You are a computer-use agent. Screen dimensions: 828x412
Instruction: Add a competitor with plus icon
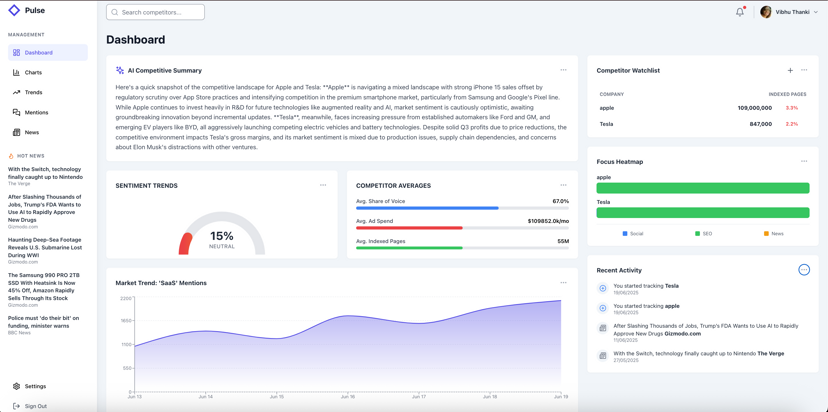(790, 70)
